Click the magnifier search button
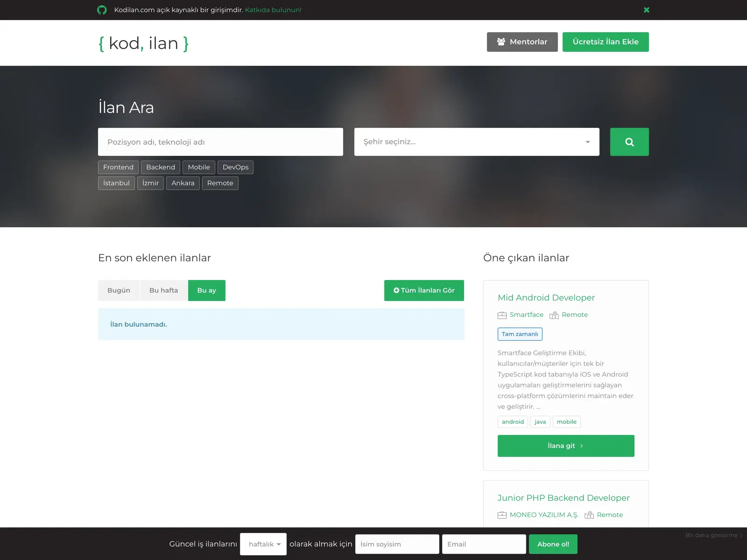This screenshot has height=560, width=747. coord(629,142)
